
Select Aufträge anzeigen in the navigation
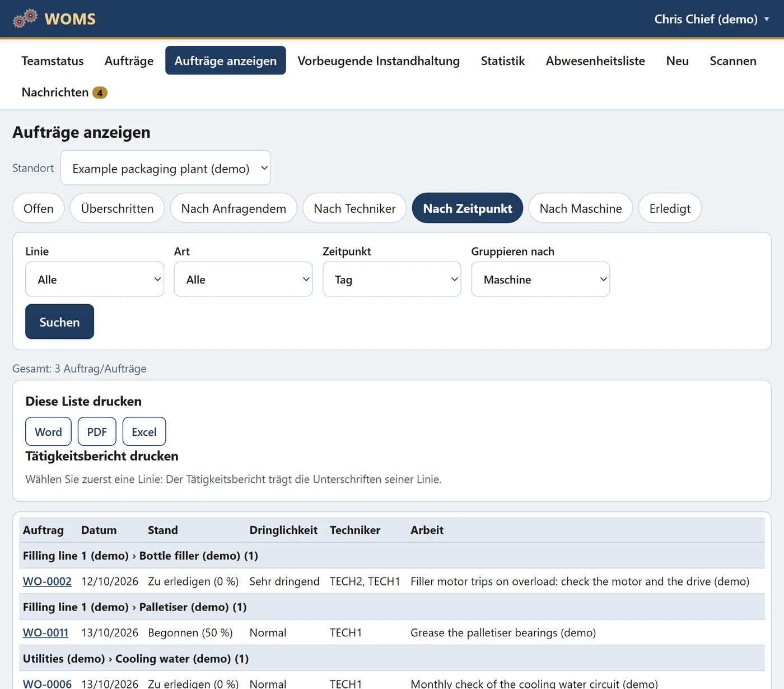point(226,60)
